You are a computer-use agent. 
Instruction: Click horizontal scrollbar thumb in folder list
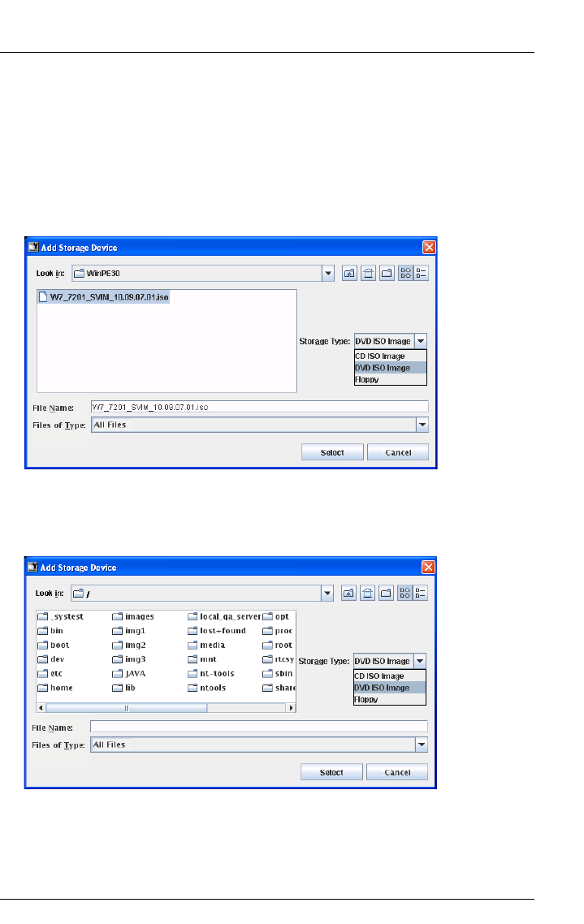pyautogui.click(x=126, y=708)
